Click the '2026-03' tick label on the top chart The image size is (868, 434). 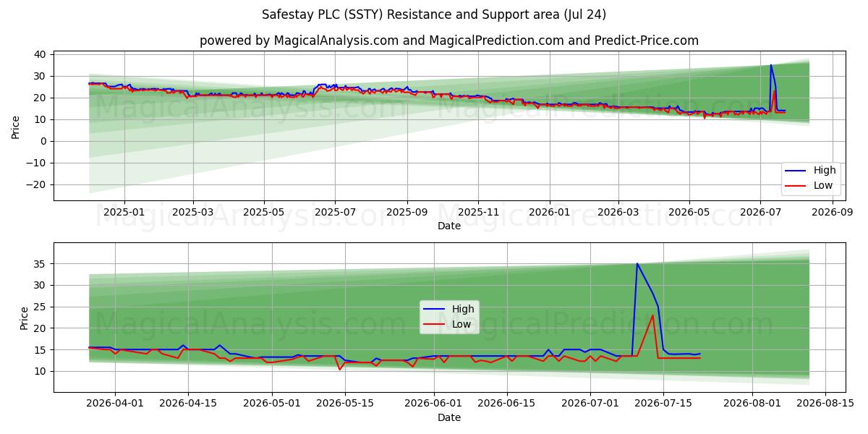[x=618, y=212]
